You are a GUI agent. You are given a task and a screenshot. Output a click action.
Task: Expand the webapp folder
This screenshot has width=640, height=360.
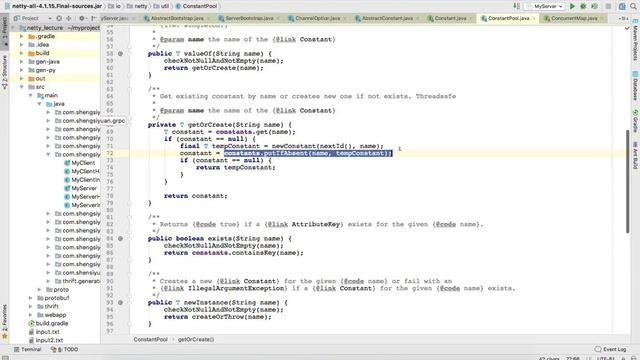pyautogui.click(x=31, y=315)
